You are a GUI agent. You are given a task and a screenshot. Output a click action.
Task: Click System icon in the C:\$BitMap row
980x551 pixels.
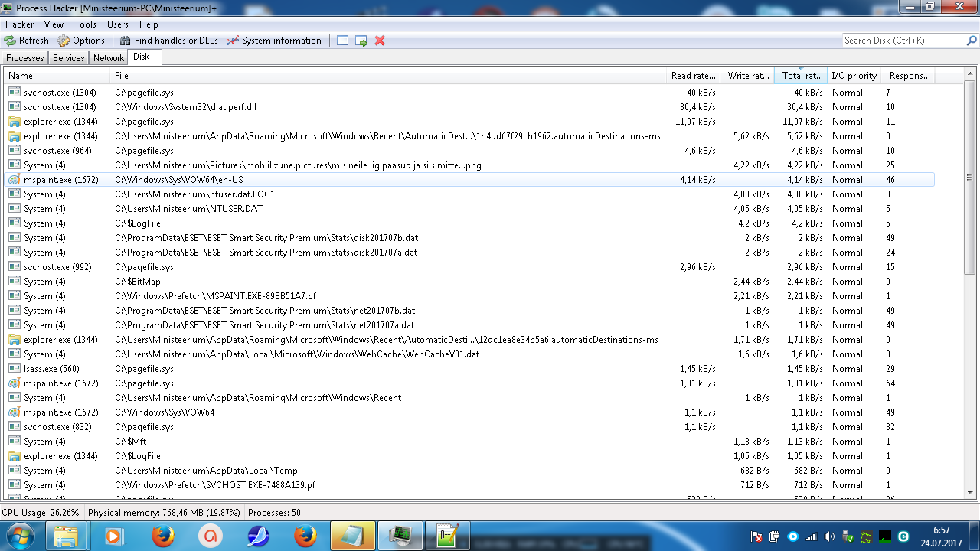[14, 282]
